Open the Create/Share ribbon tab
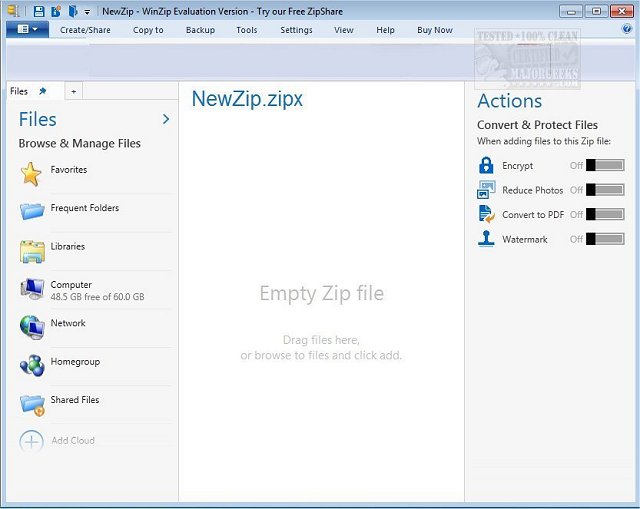The height and width of the screenshot is (509, 640). (85, 30)
